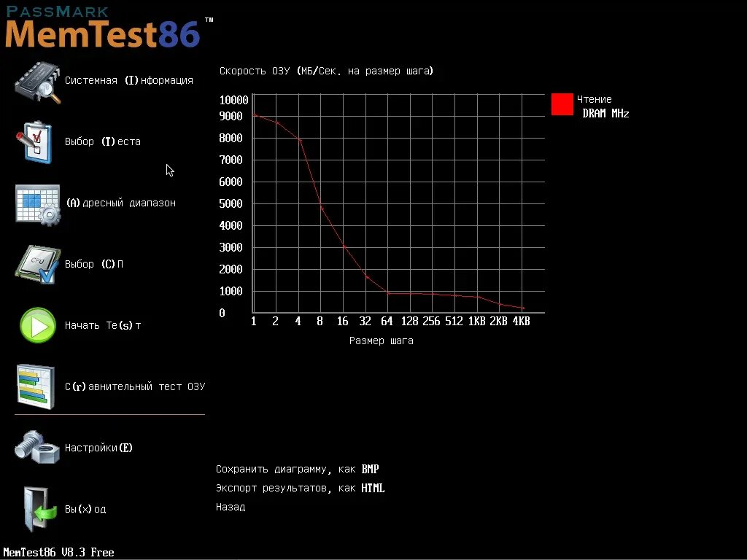Open the RAM benchmark bar-chart icon
Viewport: 747px width, 560px height.
click(36, 386)
